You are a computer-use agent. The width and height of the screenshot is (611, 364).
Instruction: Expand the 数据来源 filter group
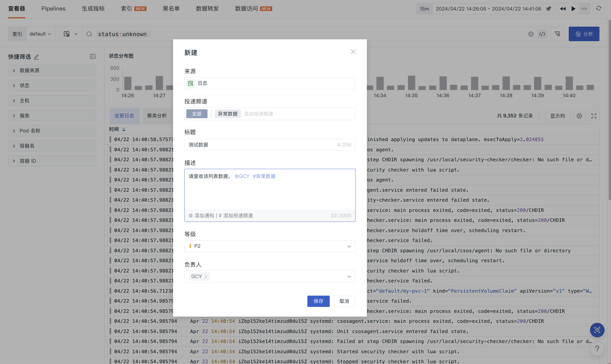pos(52,71)
